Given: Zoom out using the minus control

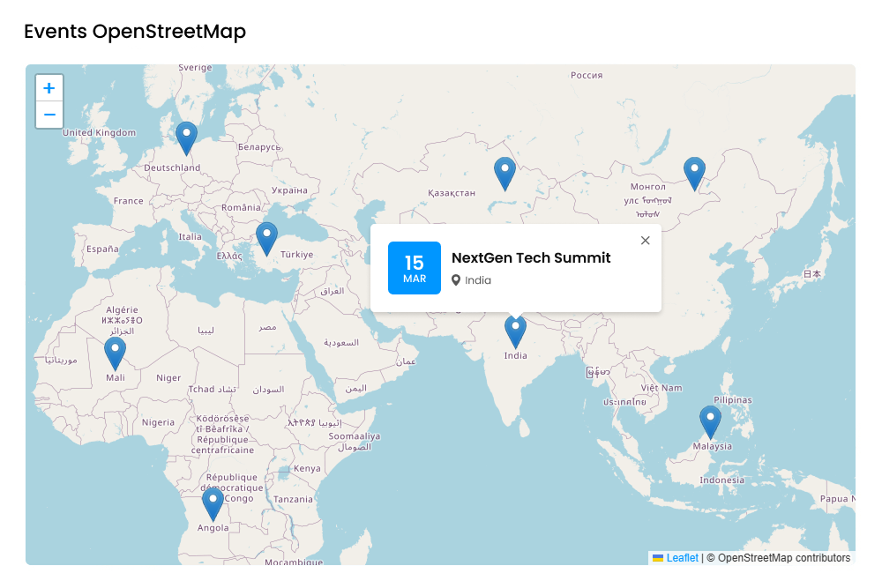Looking at the screenshot, I should 49,115.
